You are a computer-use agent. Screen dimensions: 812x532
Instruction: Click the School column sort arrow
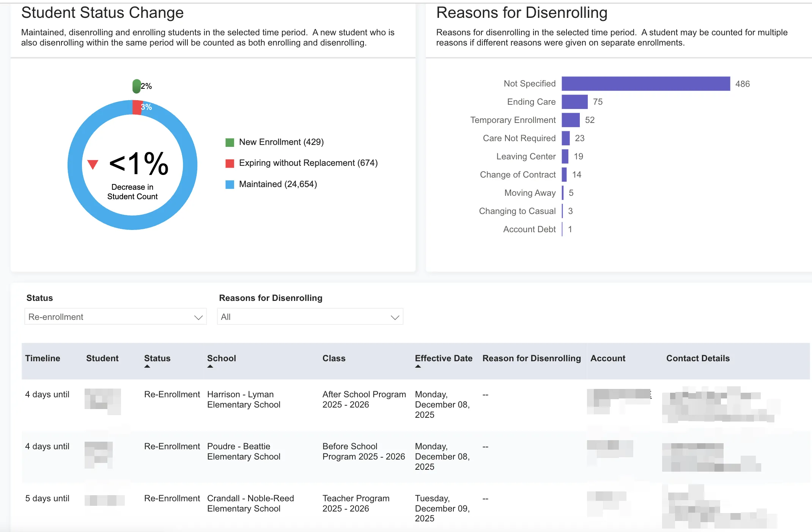point(210,367)
